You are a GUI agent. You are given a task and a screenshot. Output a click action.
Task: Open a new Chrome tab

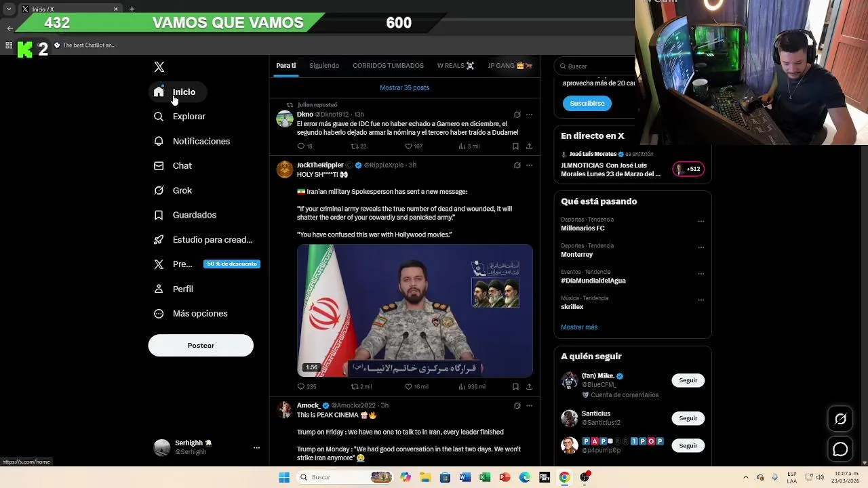[x=132, y=9]
